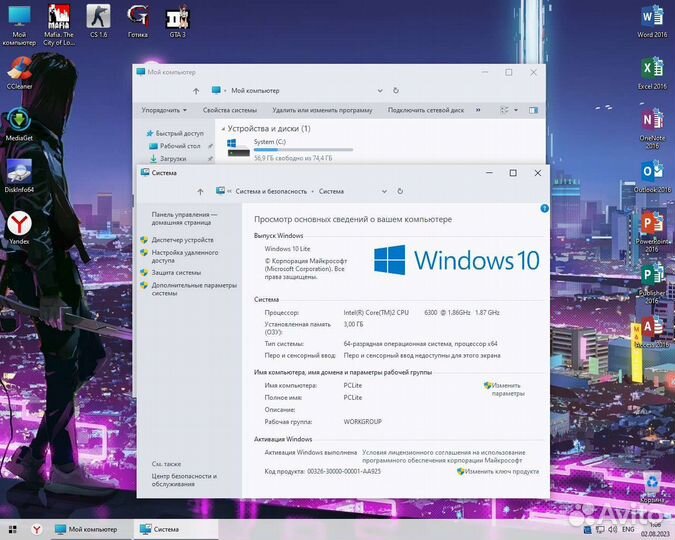This screenshot has width=675, height=540.
Task: Open the OneNote 2016 desktop shortcut
Action: [652, 128]
